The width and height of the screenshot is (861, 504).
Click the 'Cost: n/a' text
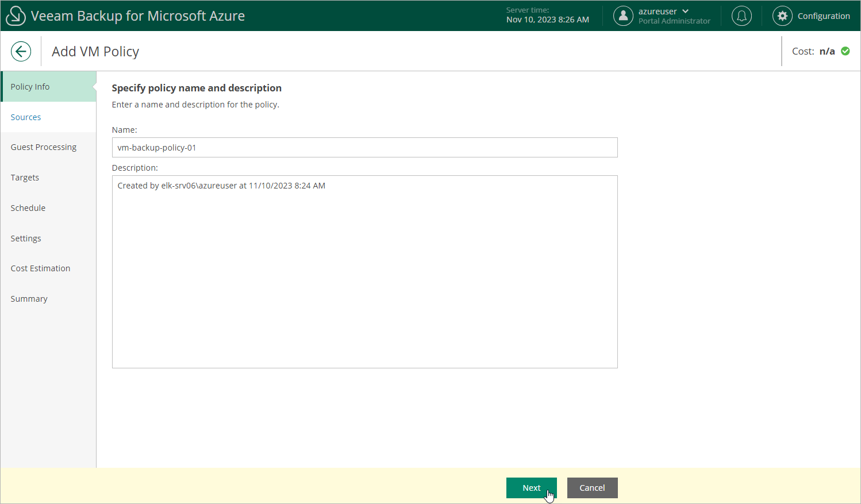click(813, 51)
